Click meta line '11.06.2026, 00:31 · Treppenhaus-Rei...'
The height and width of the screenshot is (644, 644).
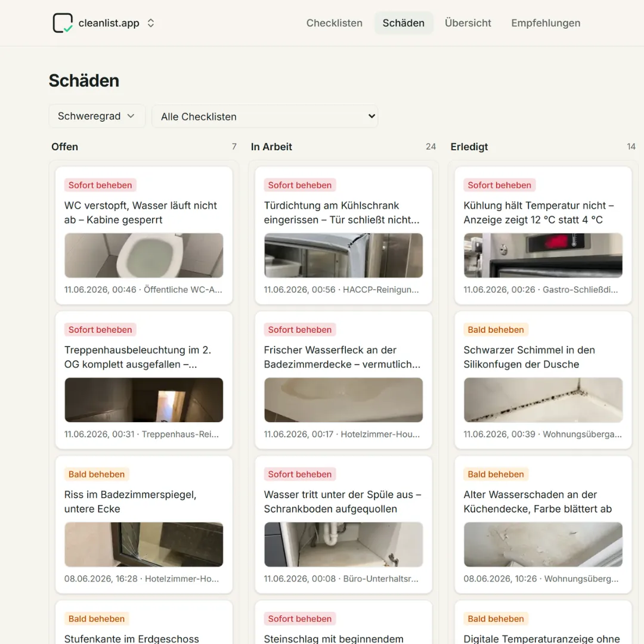tap(142, 434)
